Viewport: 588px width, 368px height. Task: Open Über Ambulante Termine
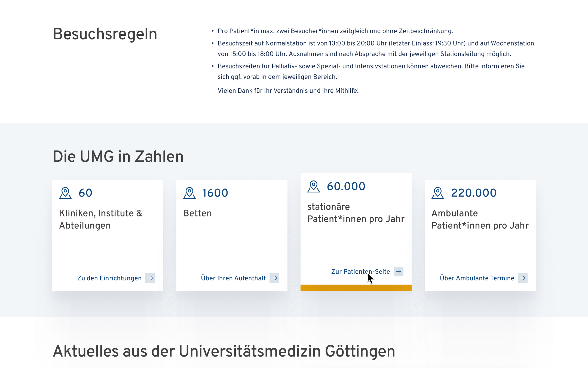[x=477, y=278]
